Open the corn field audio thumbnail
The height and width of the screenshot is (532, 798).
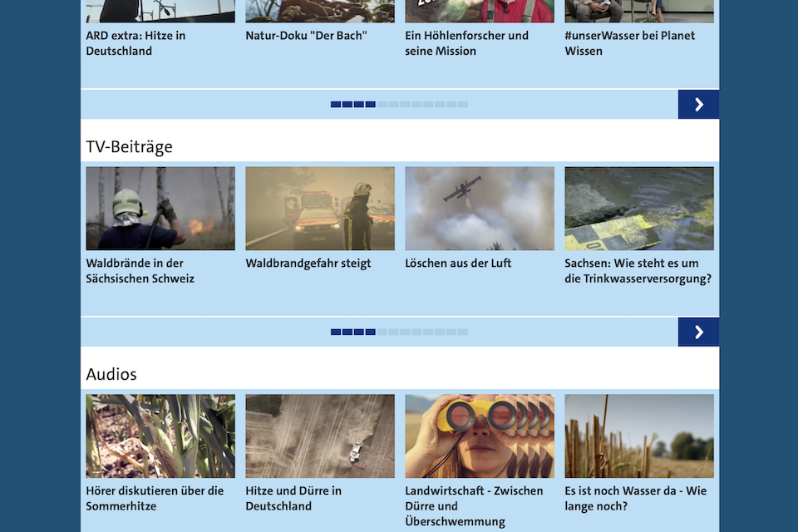coord(160,436)
